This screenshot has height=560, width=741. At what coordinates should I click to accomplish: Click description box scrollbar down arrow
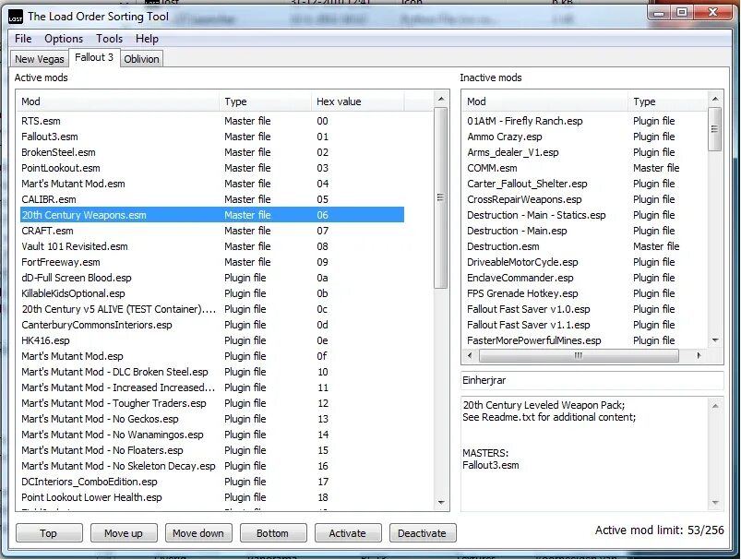pyautogui.click(x=715, y=503)
